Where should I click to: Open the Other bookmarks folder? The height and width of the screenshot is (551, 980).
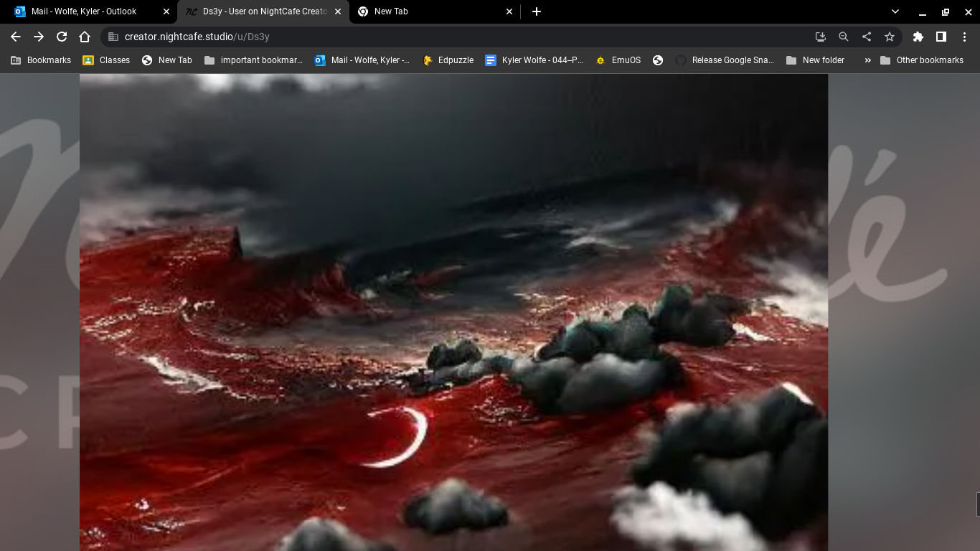click(922, 60)
